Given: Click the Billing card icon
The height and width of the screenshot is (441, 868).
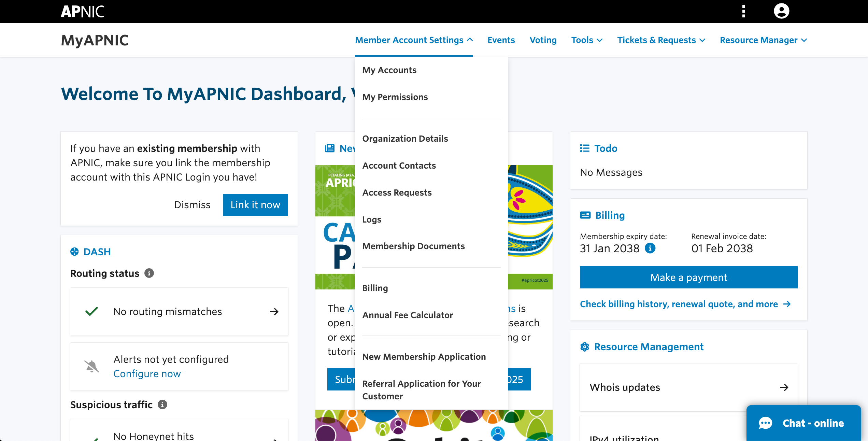Looking at the screenshot, I should pyautogui.click(x=585, y=215).
